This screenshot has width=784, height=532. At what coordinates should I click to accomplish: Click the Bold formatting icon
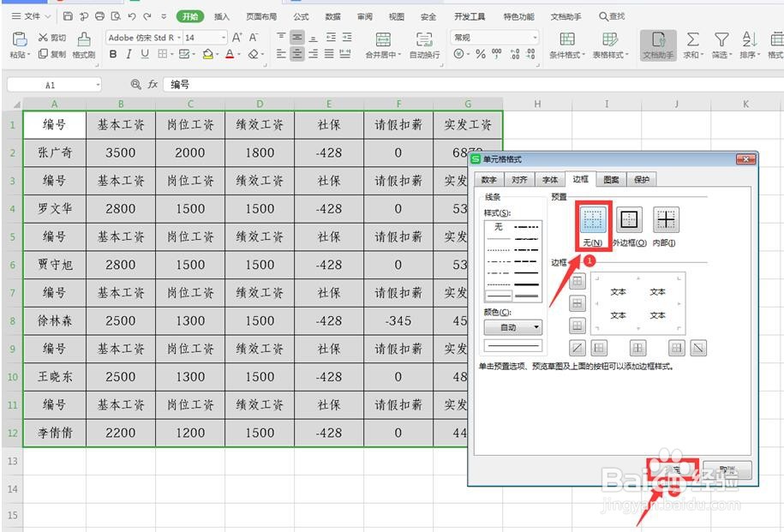click(x=113, y=54)
